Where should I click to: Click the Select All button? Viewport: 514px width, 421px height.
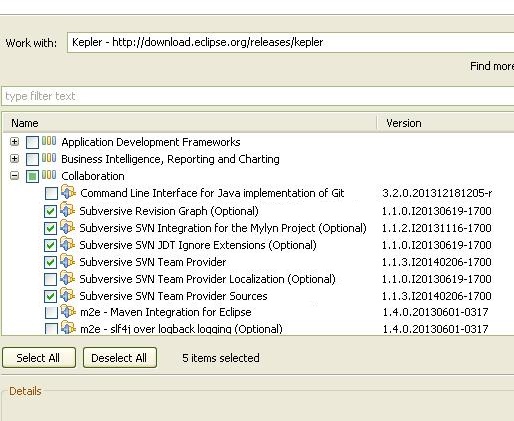[x=39, y=358]
